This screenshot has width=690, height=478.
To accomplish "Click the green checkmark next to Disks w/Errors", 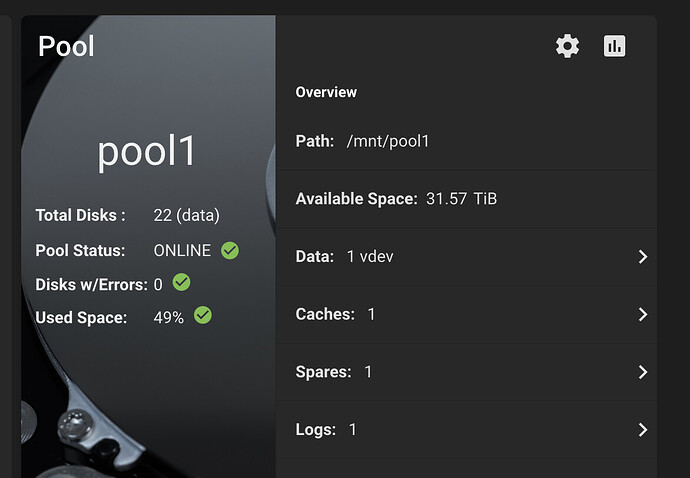I will click(181, 283).
